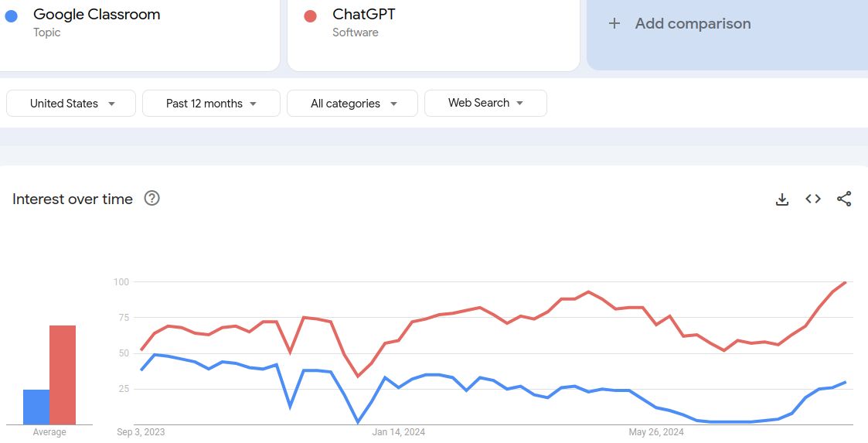Click the red ChatGPT color dot

tap(311, 15)
